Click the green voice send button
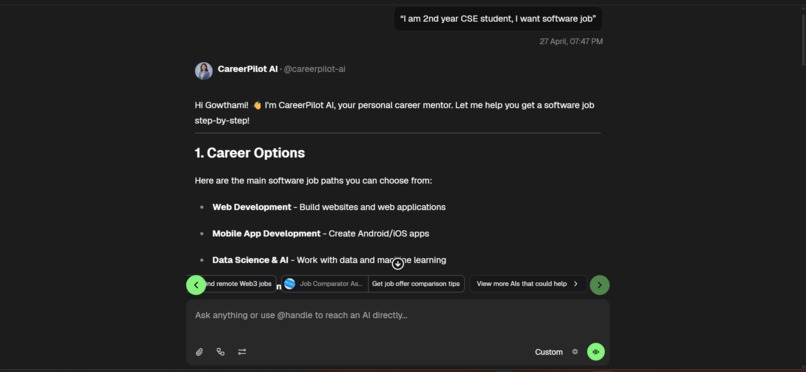806x372 pixels. (596, 352)
